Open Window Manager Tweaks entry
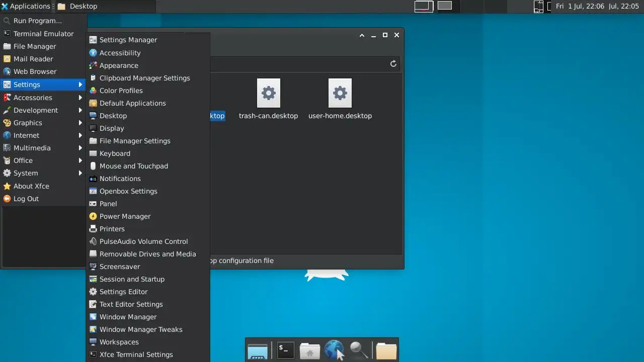 coord(148,329)
